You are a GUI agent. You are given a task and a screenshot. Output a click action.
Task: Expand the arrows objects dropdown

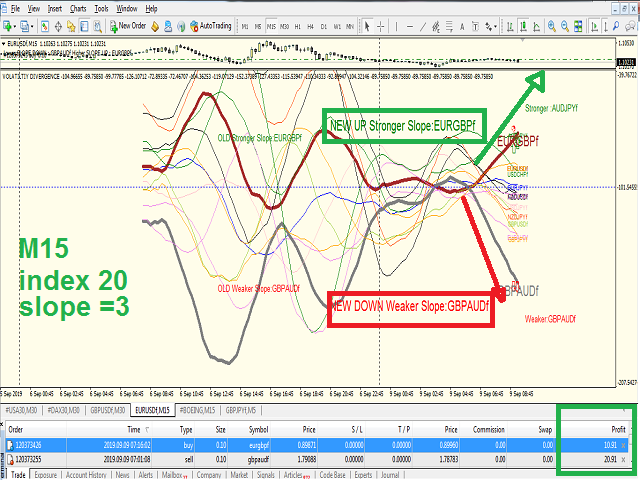496,27
